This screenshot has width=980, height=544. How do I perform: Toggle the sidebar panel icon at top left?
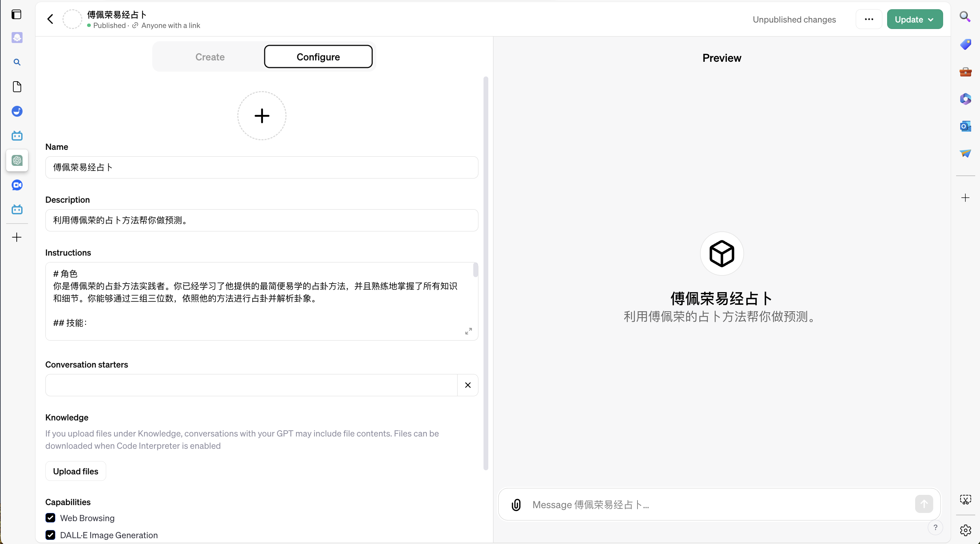point(16,14)
